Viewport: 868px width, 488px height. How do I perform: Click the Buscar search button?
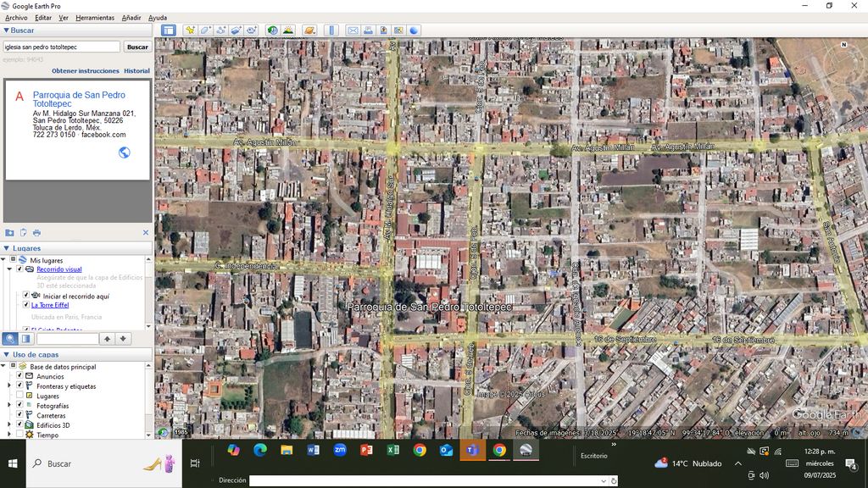[x=137, y=47]
